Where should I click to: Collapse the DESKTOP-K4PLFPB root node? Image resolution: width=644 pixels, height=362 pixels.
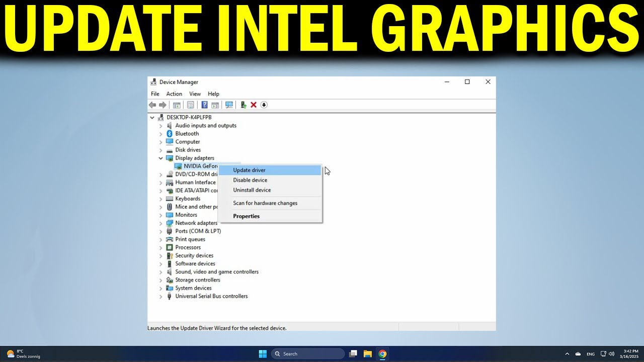click(152, 117)
